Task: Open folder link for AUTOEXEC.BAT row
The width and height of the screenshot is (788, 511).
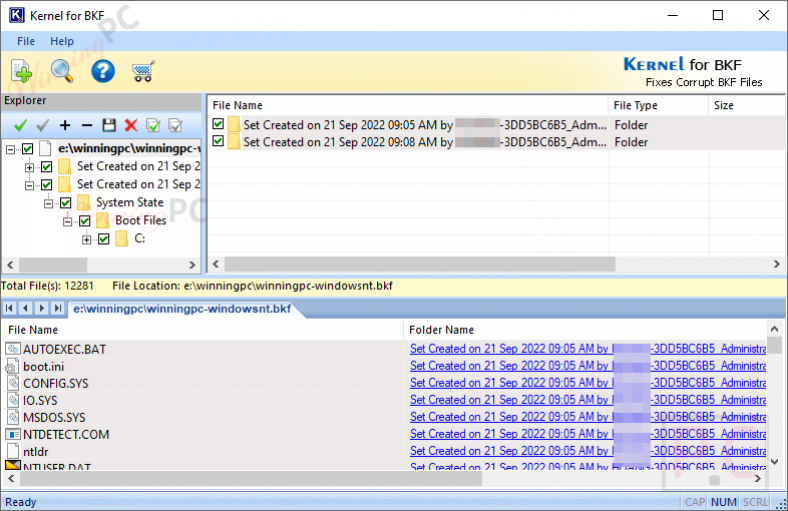Action: click(588, 349)
